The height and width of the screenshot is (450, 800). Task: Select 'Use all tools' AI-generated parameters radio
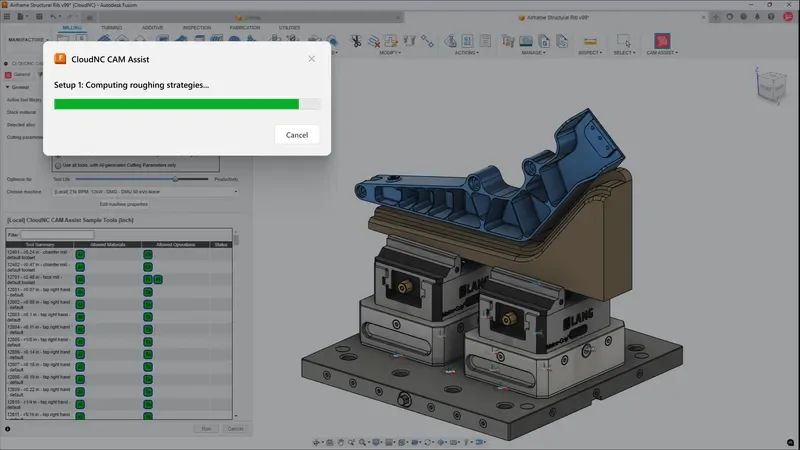pos(58,165)
